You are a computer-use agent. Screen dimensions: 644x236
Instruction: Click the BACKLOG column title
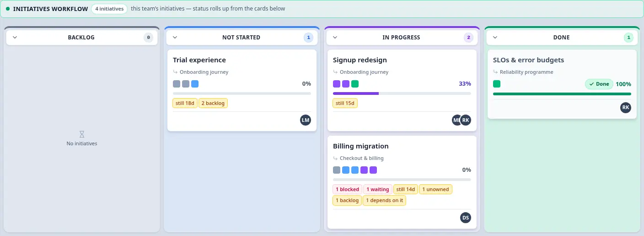81,38
